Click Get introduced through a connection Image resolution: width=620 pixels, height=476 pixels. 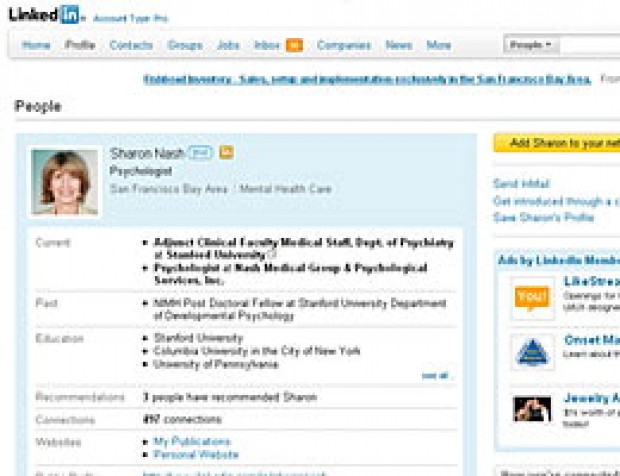point(557,202)
